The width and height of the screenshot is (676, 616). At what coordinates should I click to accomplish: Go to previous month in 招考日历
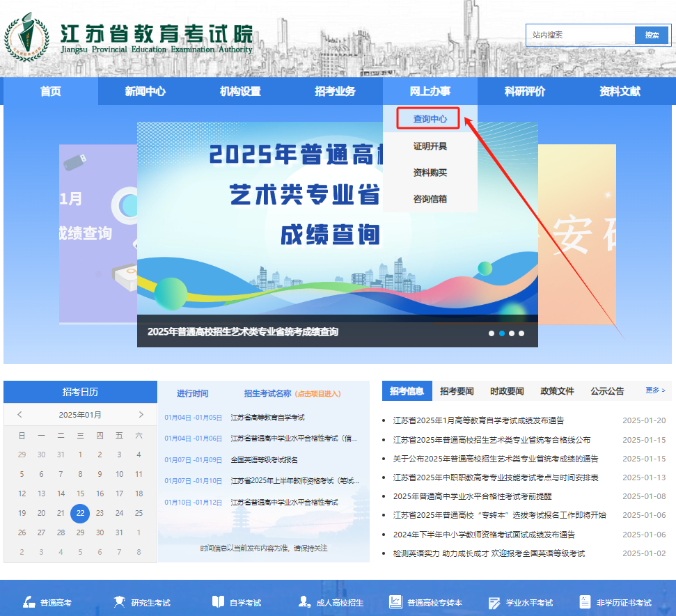coord(19,415)
